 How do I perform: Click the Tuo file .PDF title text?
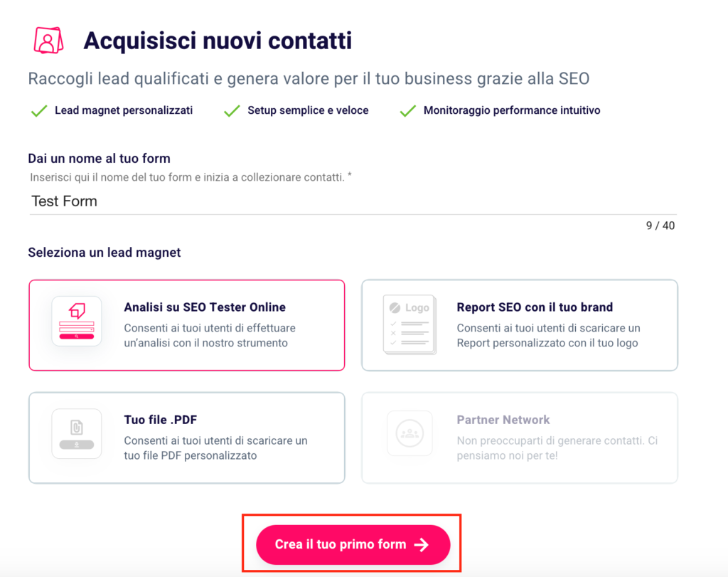(161, 420)
